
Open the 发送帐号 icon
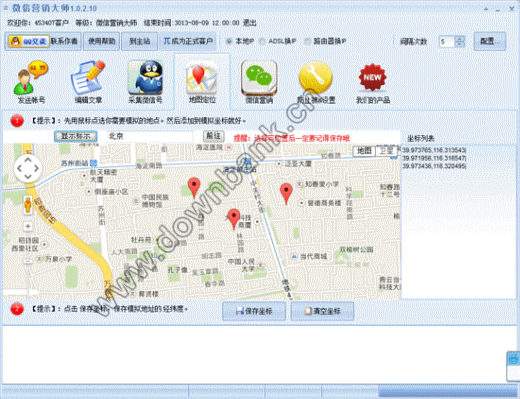pyautogui.click(x=31, y=82)
